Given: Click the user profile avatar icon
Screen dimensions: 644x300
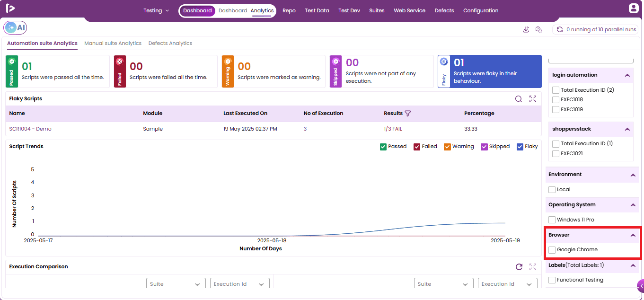Looking at the screenshot, I should [x=634, y=8].
